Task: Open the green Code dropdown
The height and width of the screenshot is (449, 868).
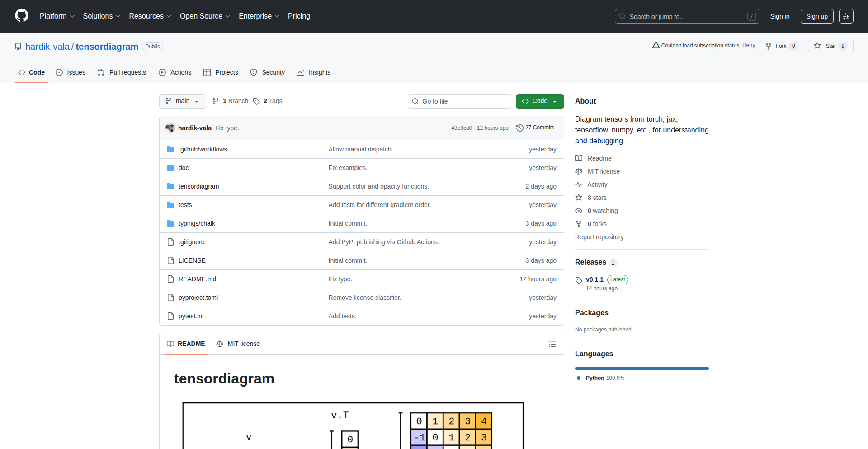Action: coord(539,101)
